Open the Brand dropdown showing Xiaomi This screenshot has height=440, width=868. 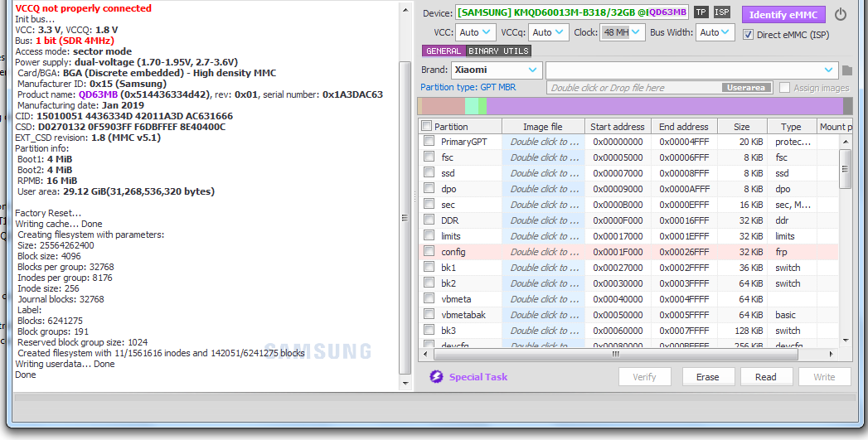(x=497, y=70)
